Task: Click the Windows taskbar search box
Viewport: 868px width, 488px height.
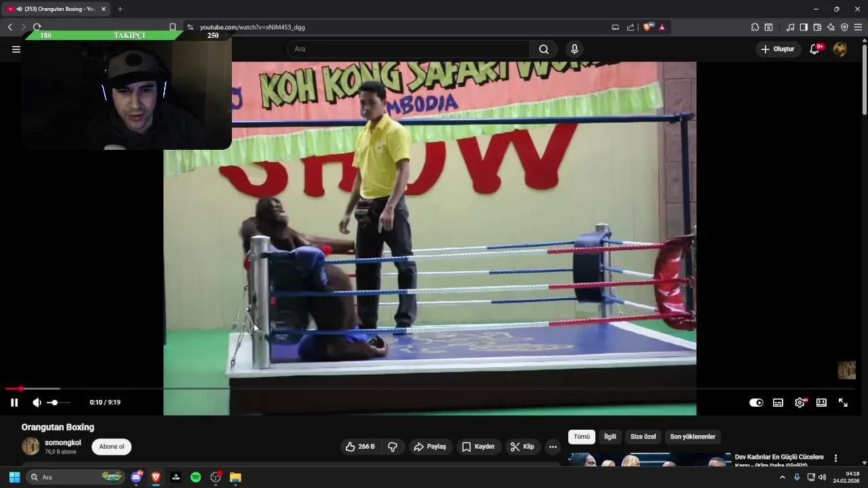Action: click(76, 477)
